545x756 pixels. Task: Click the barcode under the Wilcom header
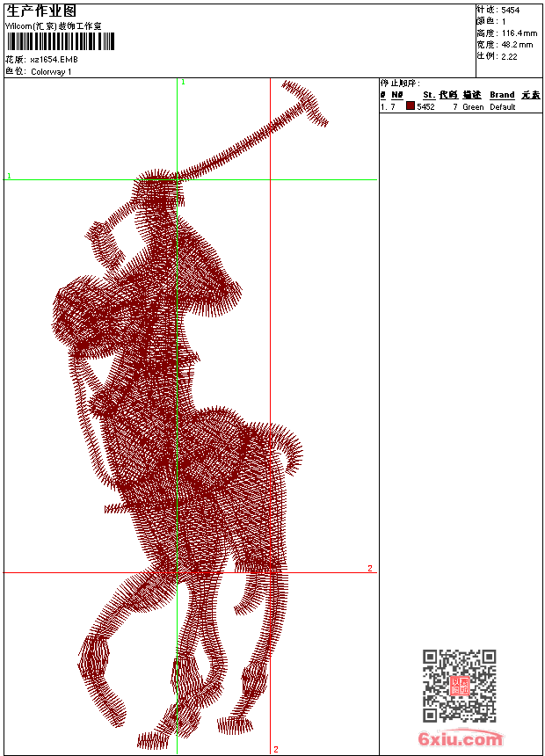click(x=61, y=41)
